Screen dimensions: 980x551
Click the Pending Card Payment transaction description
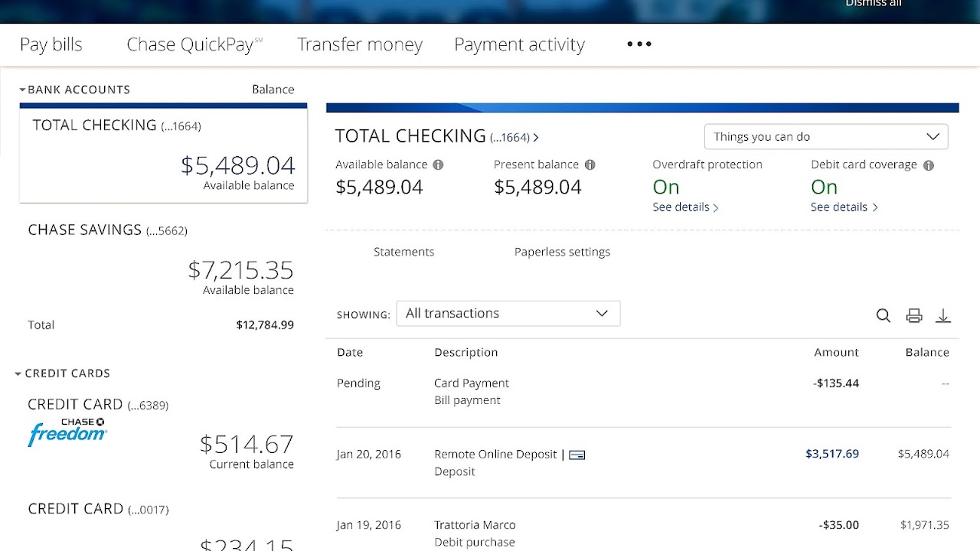coord(472,383)
